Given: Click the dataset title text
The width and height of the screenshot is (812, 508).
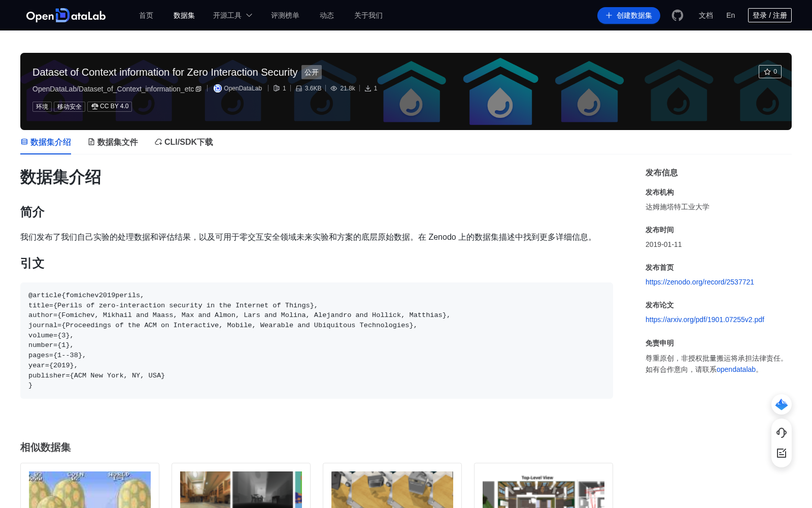Looking at the screenshot, I should click(165, 72).
